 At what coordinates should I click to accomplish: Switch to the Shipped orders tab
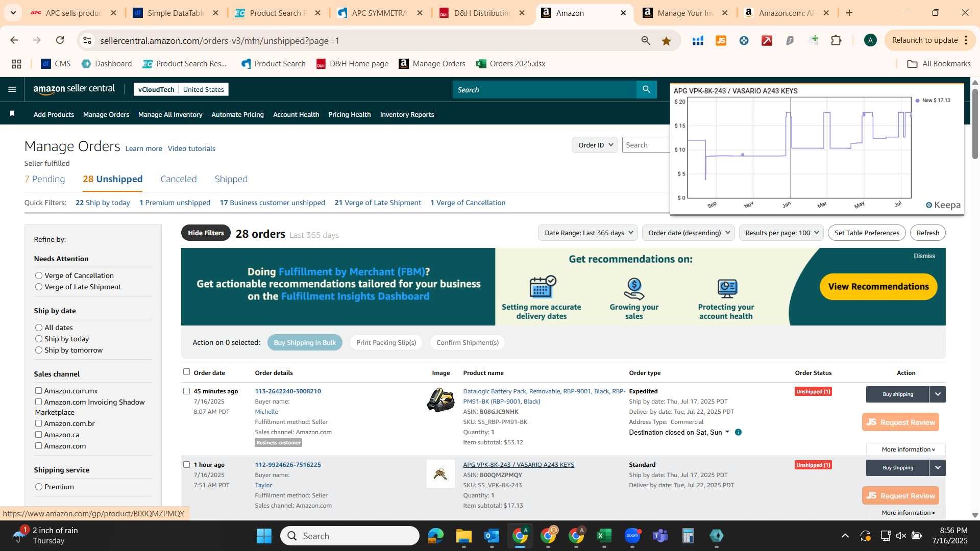tap(231, 179)
